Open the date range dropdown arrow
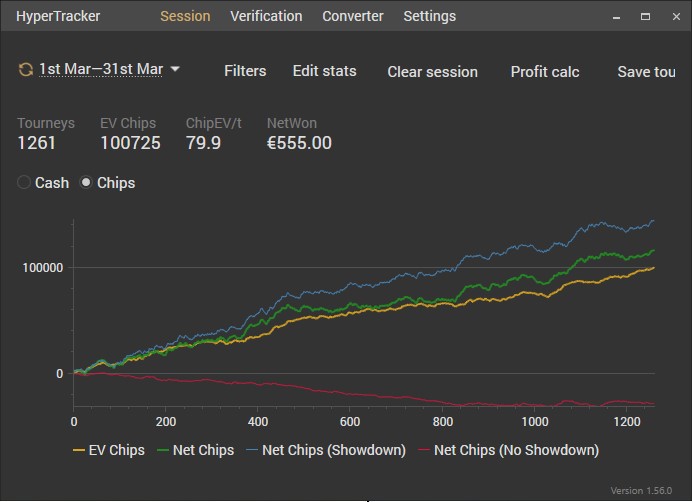This screenshot has width=692, height=502. (x=175, y=70)
